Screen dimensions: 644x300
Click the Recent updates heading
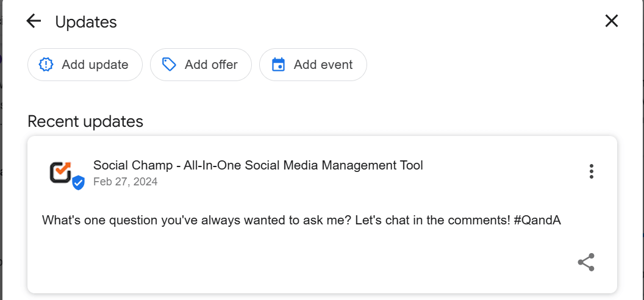click(85, 121)
